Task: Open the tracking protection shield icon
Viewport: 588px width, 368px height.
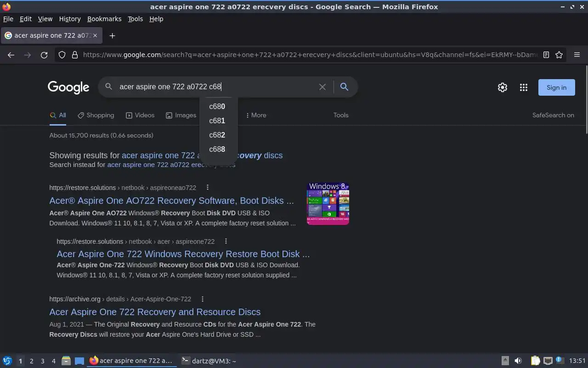Action: click(62, 55)
